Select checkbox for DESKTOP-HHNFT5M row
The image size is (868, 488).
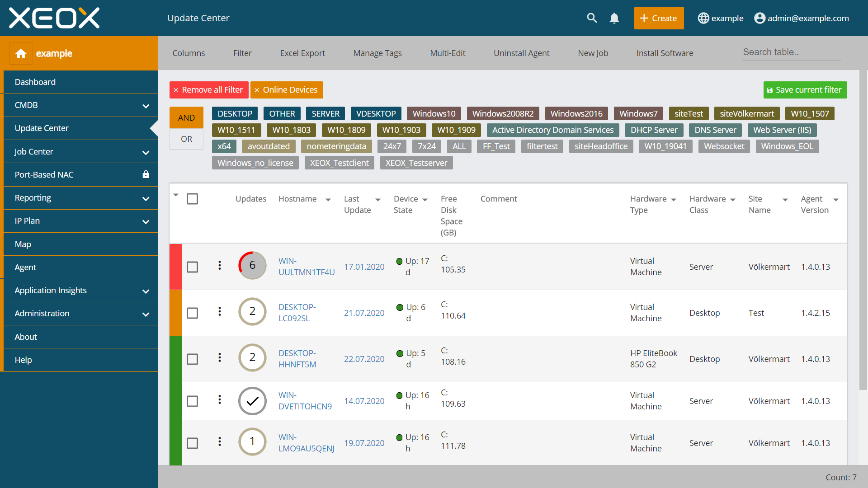click(x=192, y=359)
